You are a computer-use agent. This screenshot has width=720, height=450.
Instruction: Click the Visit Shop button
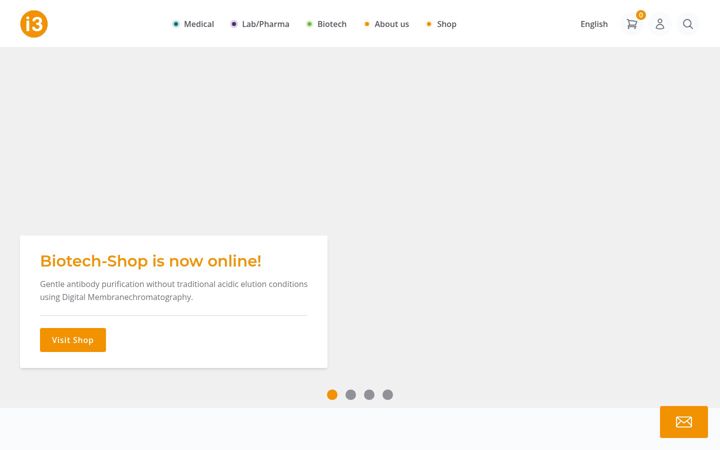[73, 340]
